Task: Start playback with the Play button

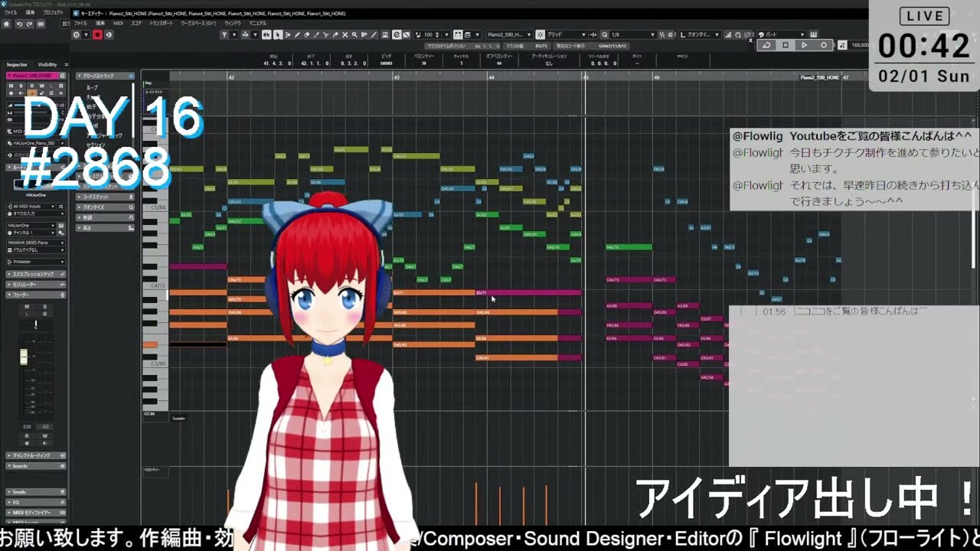Action: (x=805, y=45)
